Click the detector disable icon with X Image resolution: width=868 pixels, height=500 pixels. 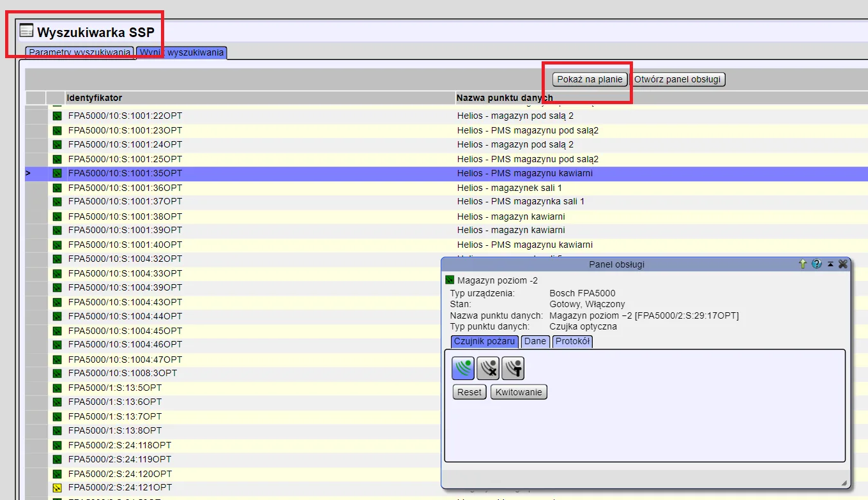488,368
